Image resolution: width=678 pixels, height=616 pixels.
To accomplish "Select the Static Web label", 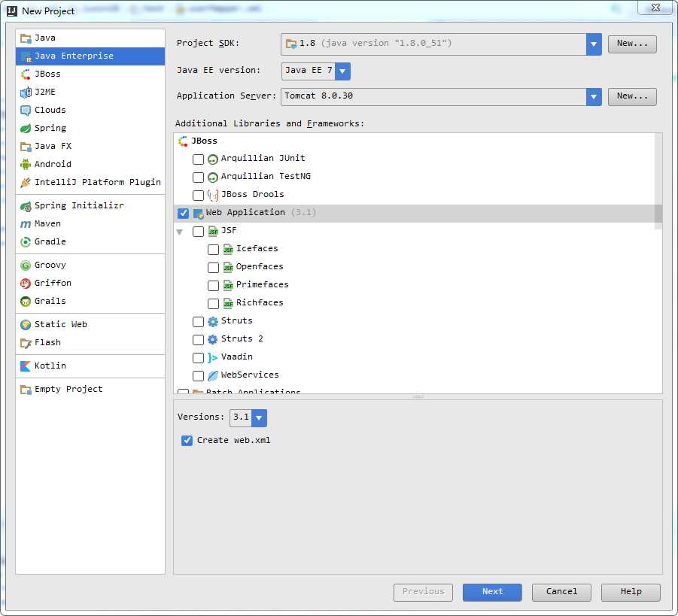I will [x=60, y=324].
